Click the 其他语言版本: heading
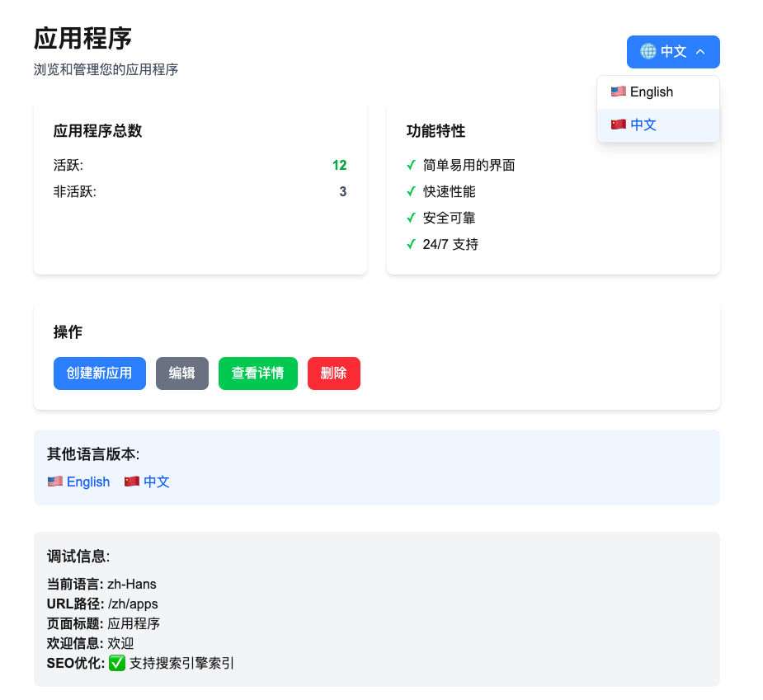 (93, 454)
